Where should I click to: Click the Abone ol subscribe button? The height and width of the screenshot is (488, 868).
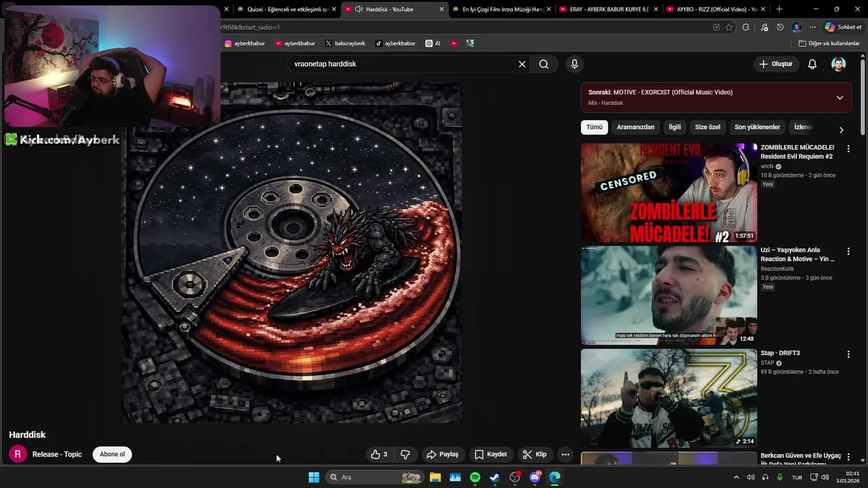click(x=113, y=454)
